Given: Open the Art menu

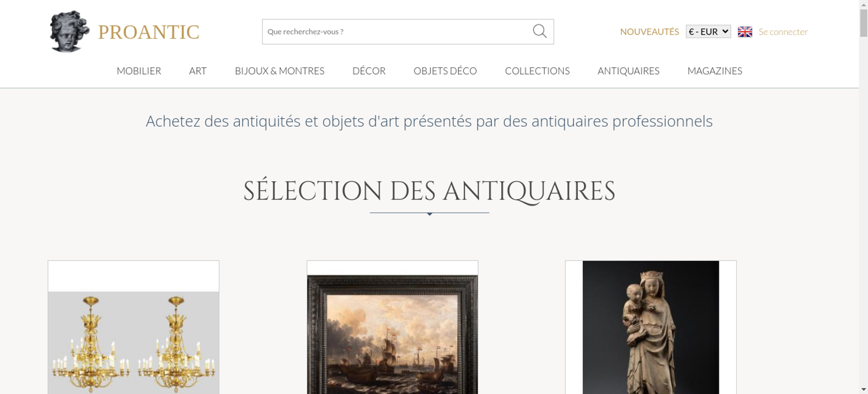Looking at the screenshot, I should point(198,71).
